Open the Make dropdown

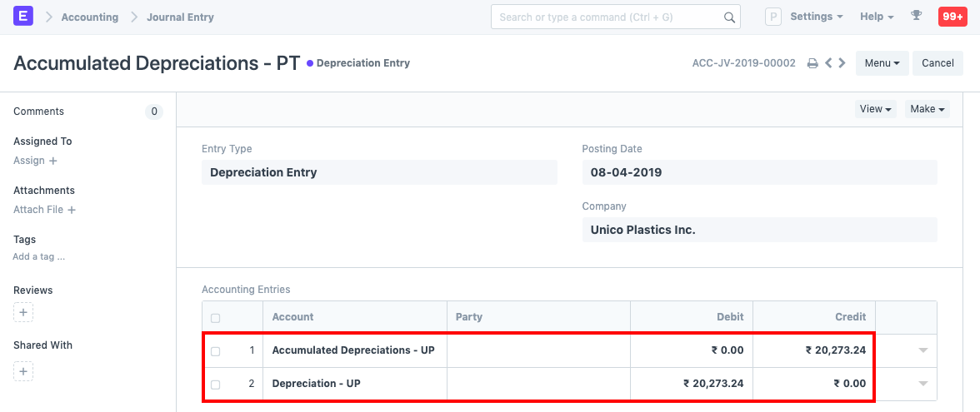[x=927, y=109]
